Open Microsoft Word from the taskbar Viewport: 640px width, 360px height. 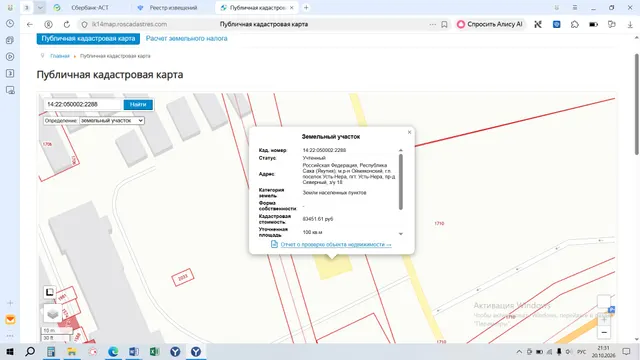pos(134,351)
